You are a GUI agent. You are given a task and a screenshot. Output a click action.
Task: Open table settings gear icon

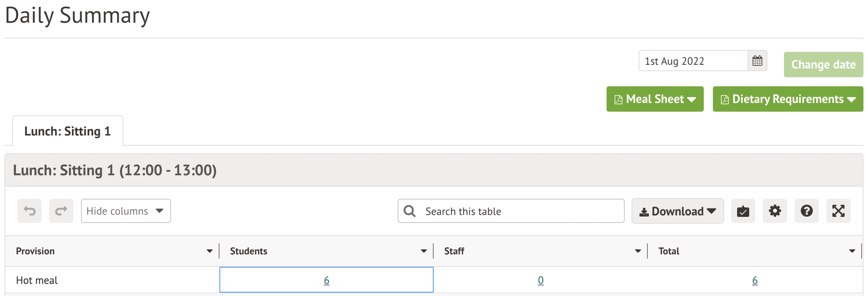coord(775,211)
